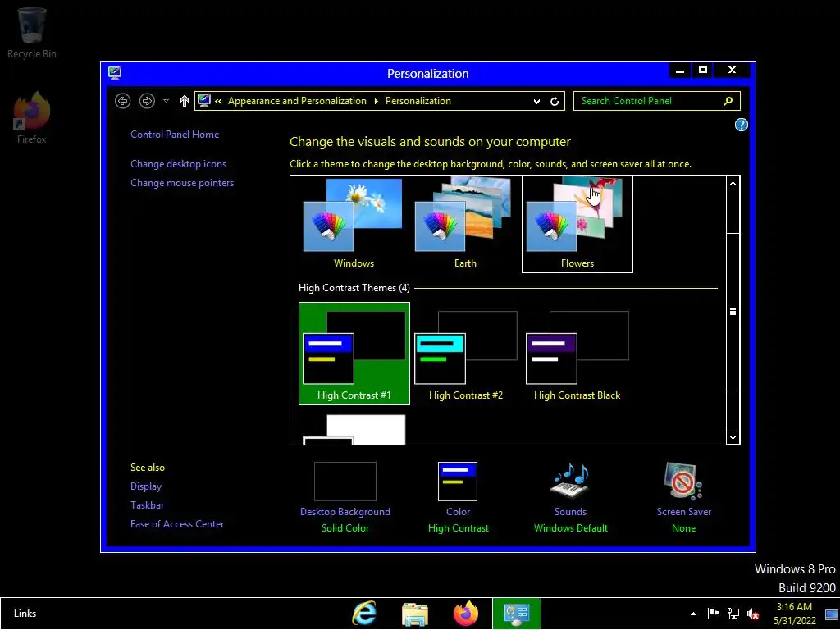Select the High Contrast Black theme
This screenshot has height=630, width=840.
pyautogui.click(x=577, y=354)
